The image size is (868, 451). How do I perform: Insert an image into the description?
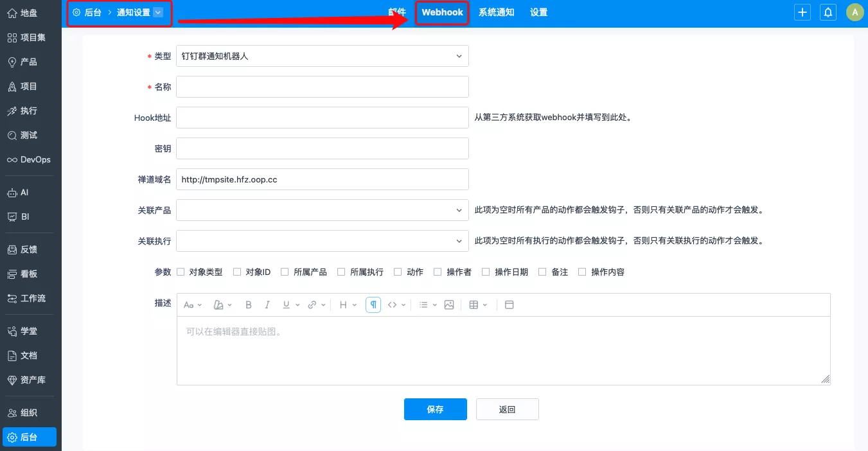pos(449,305)
